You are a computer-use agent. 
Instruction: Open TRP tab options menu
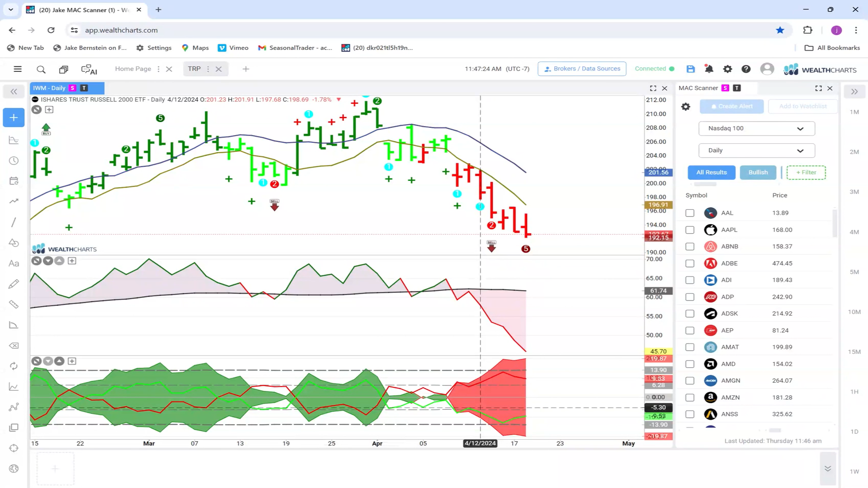pyautogui.click(x=208, y=69)
